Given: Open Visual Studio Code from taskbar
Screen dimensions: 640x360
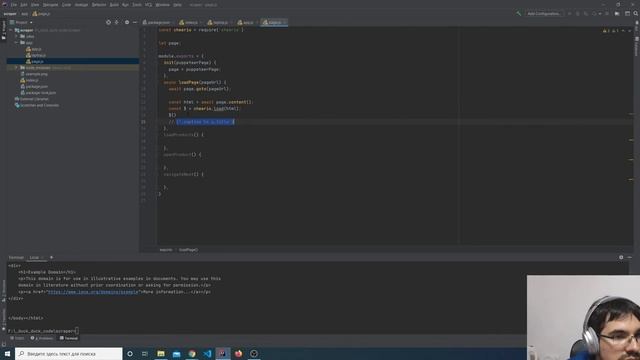Looking at the screenshot, I should [207, 354].
